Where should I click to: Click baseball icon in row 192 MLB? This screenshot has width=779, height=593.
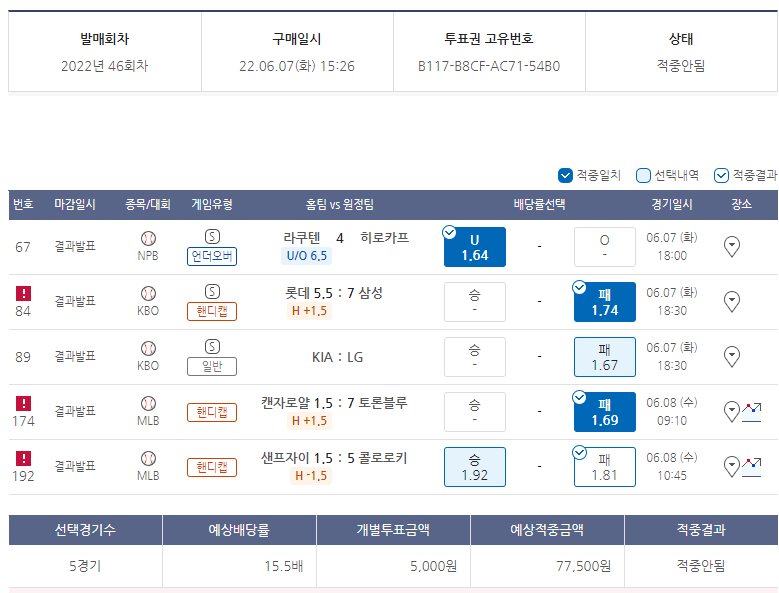(148, 458)
